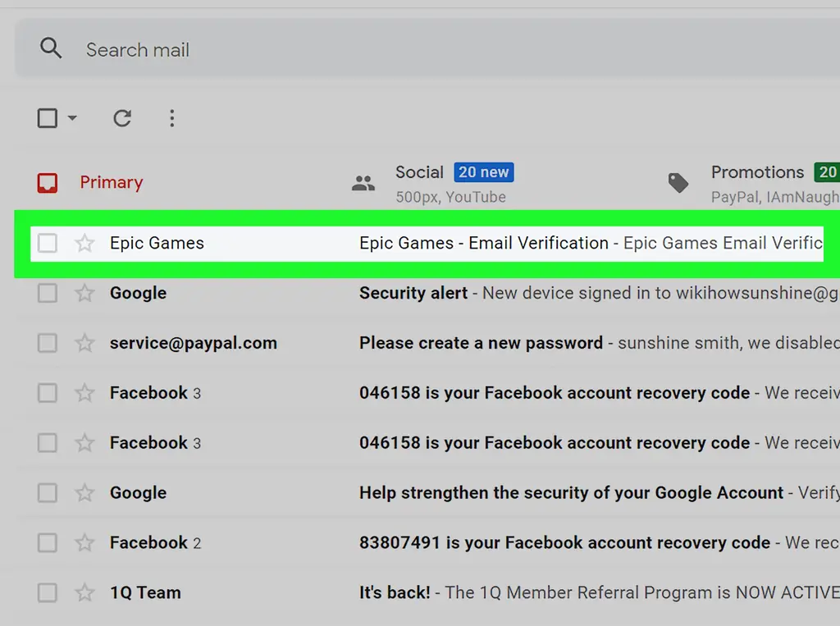
Task: Expand the select-all dropdown arrow
Action: (72, 118)
